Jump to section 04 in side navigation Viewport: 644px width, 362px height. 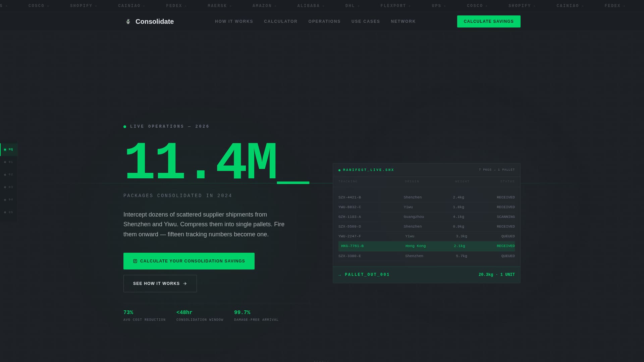click(x=9, y=200)
